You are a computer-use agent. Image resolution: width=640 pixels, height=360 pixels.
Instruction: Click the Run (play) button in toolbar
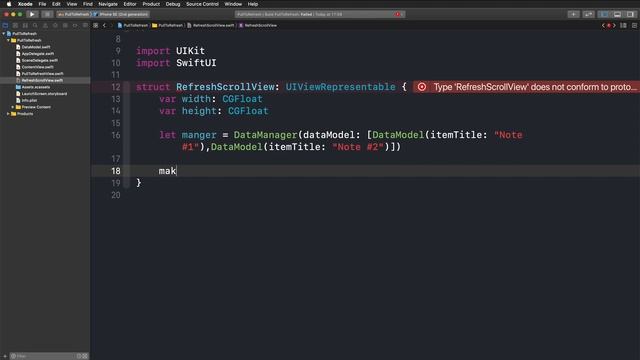click(x=32, y=14)
